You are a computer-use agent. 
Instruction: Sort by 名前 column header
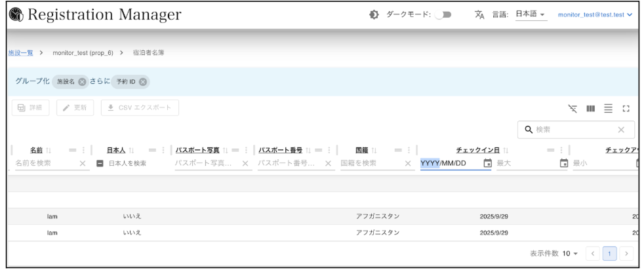coord(37,150)
